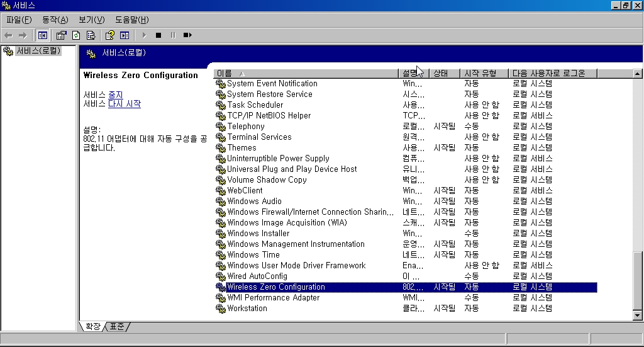Click the 중지 service link
Viewport: 644px width, 347px height.
tap(116, 95)
